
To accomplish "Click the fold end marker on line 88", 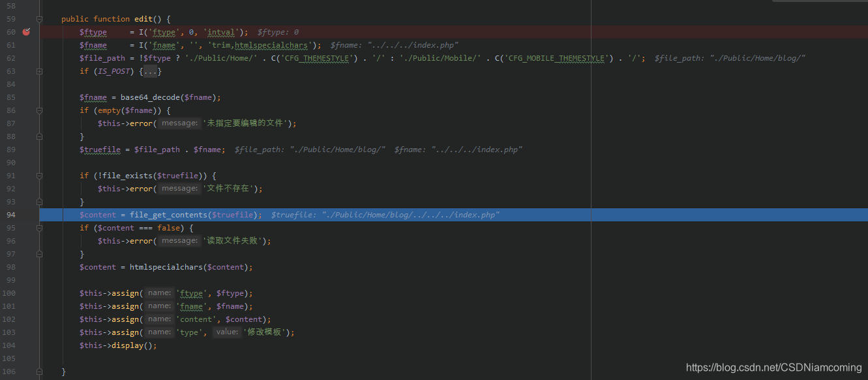I will (40, 136).
